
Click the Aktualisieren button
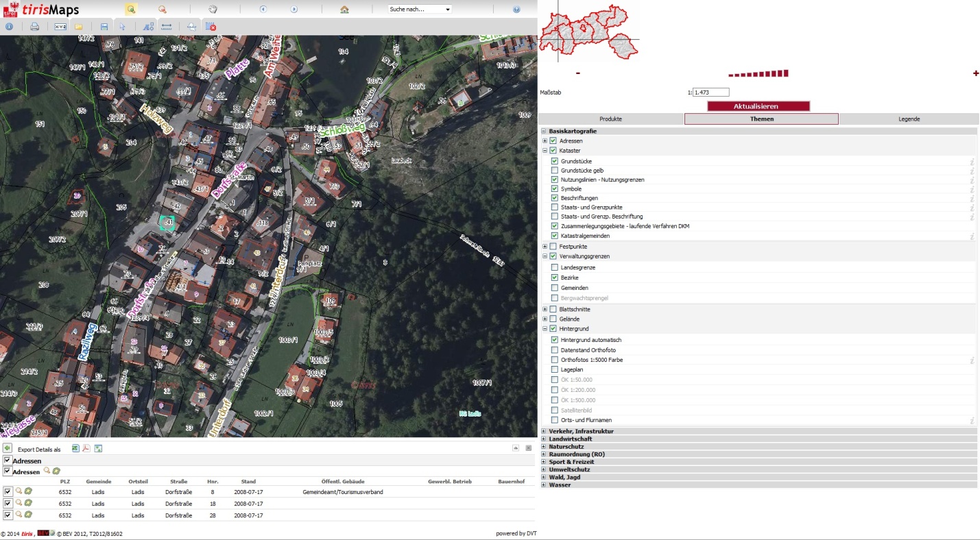click(x=758, y=106)
